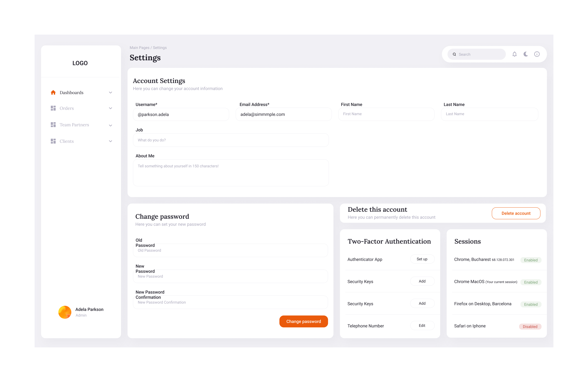Click the search magnifier icon
Viewport: 588px width, 382px height.
coord(454,54)
